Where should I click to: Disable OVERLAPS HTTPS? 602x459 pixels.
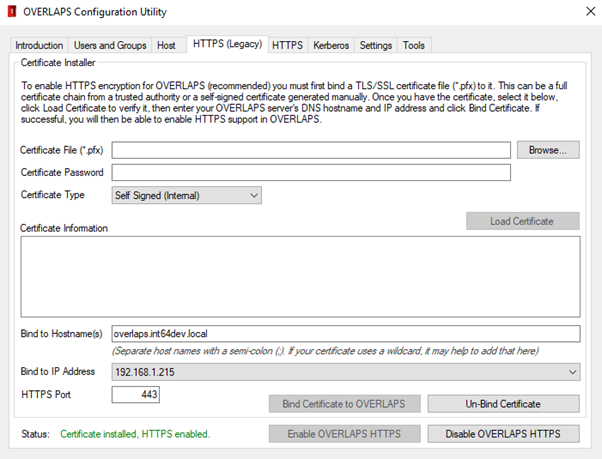tap(503, 434)
